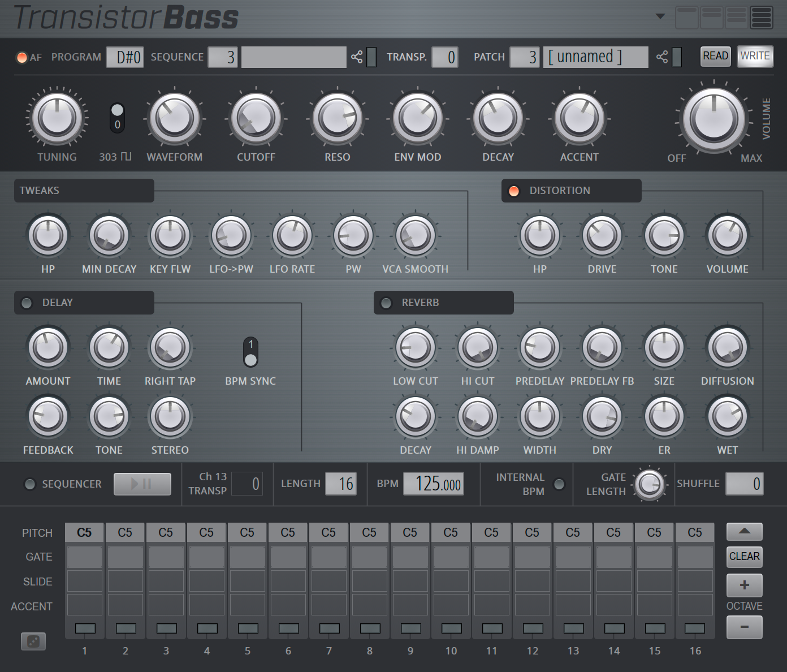The image size is (787, 672).
Task: Click the octave plus button
Action: pyautogui.click(x=745, y=585)
